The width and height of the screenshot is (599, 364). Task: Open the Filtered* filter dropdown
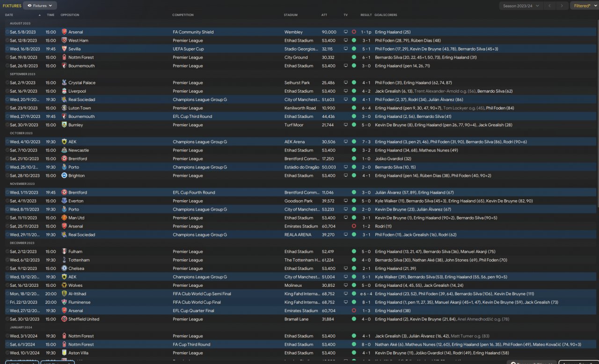tap(584, 6)
